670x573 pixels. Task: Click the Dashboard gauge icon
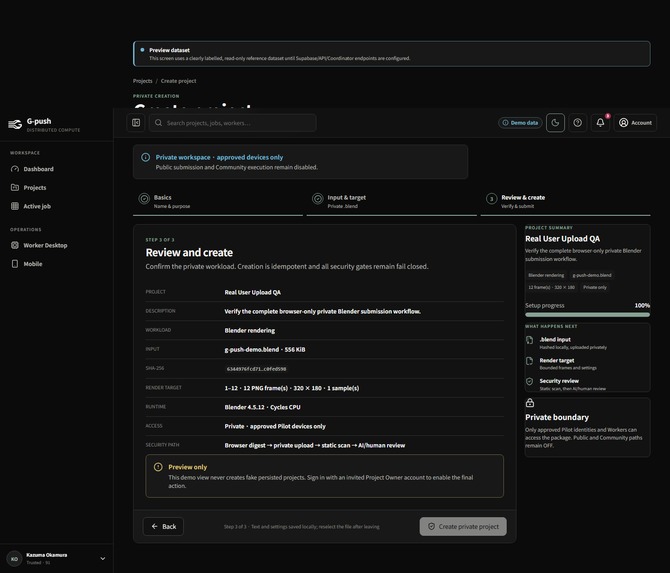coord(15,169)
